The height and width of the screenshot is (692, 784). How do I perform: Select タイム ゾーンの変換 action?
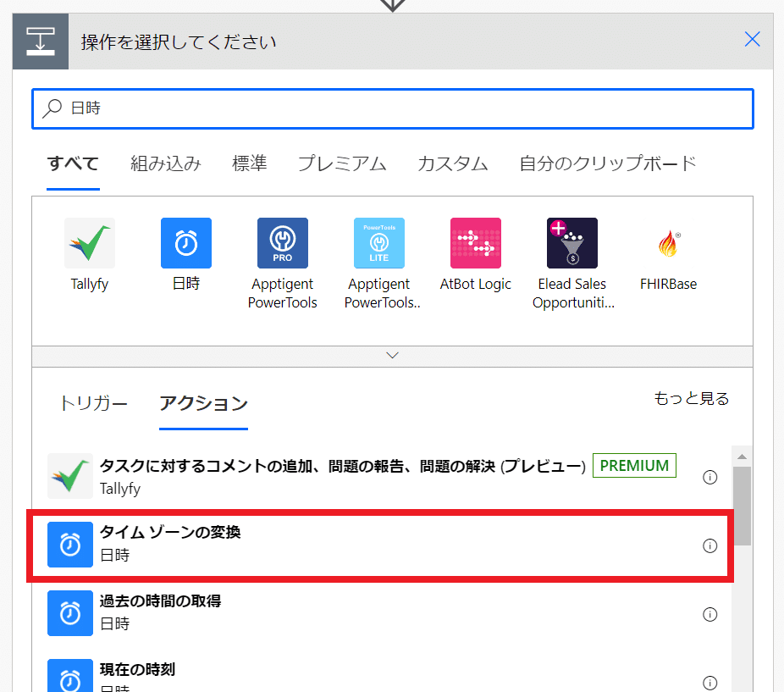click(380, 545)
